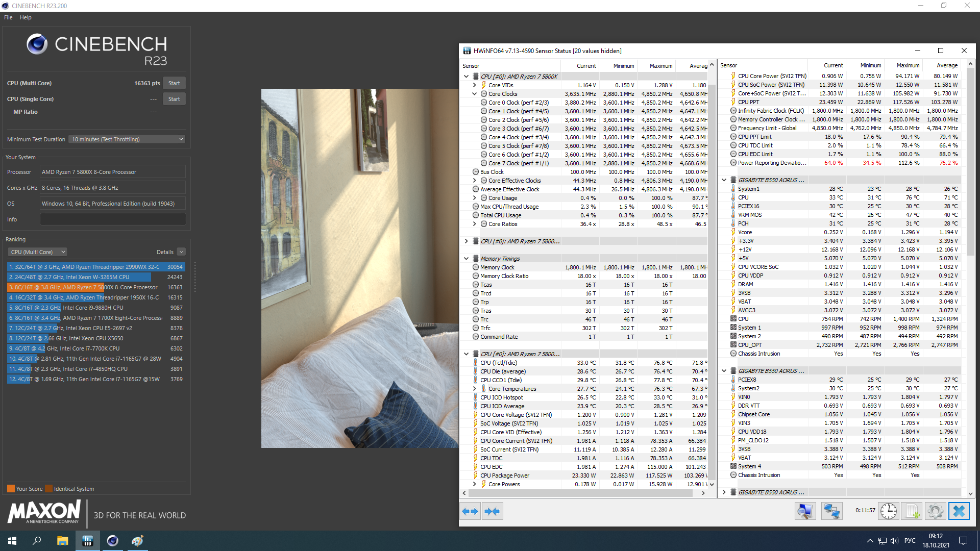The image size is (980, 551).
Task: Open the Minimum Test Duration dropdown
Action: pos(127,139)
